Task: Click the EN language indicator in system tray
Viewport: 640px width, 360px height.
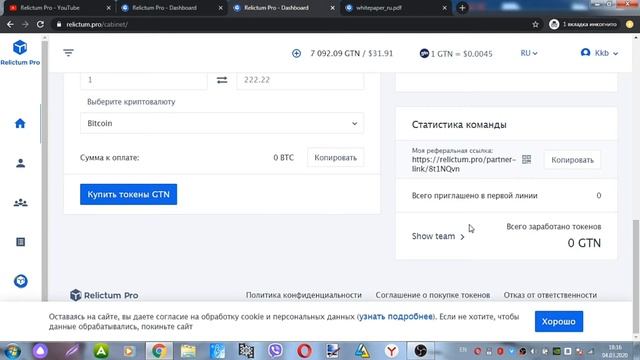Action: [463, 350]
